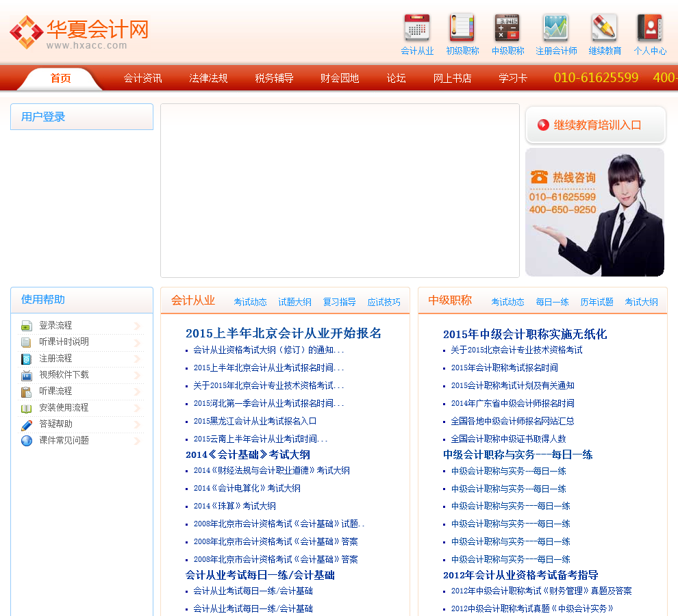Open the 注册会计师 chart icon
Screen dimensions: 678x616
555,27
